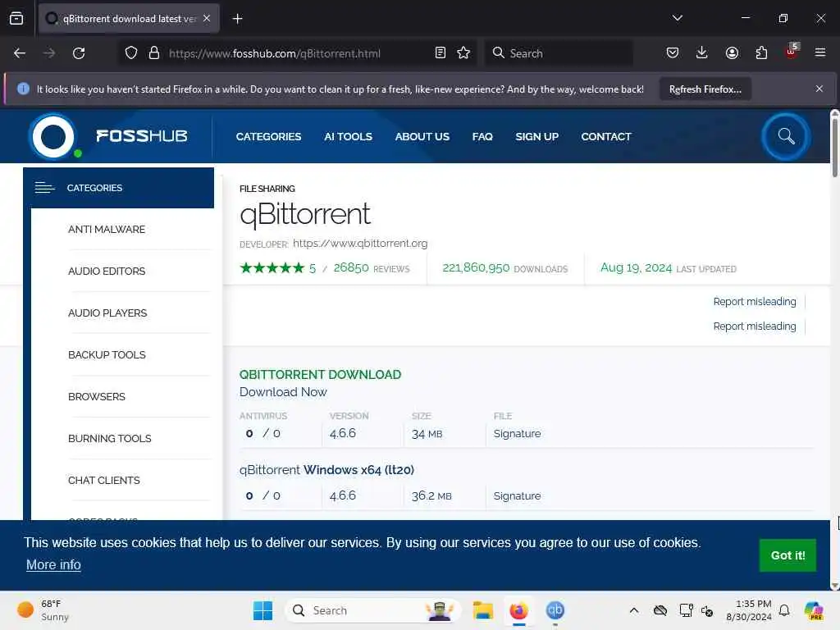Open the Firefox hamburger application menu
Screen dimensions: 840x630
pos(820,53)
